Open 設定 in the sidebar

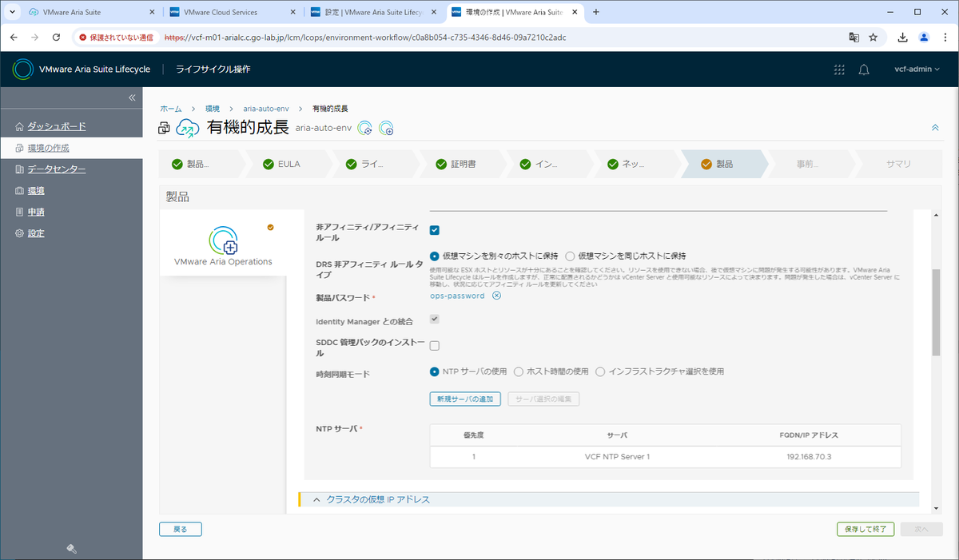(x=36, y=234)
